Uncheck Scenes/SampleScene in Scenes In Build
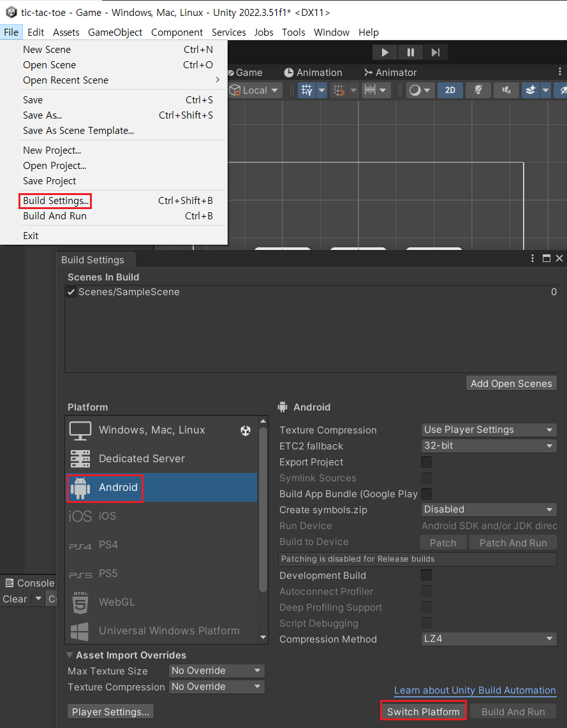The width and height of the screenshot is (567, 728). pyautogui.click(x=71, y=292)
